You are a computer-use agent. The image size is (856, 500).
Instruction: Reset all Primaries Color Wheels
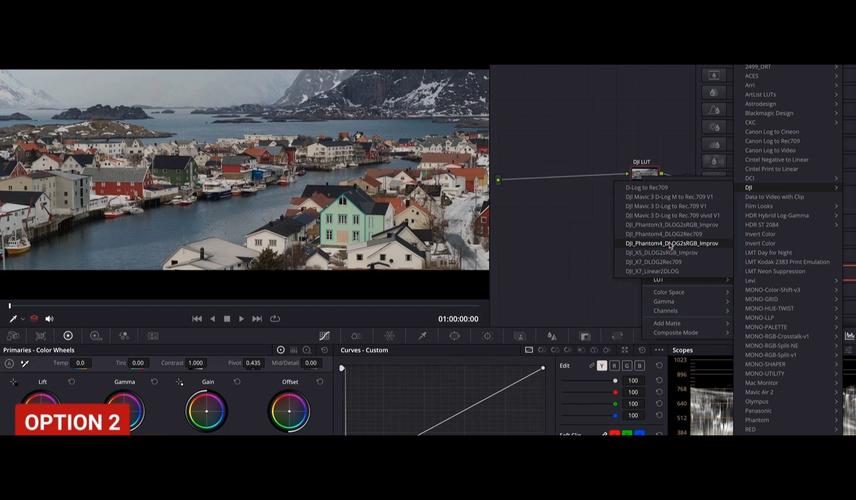pyautogui.click(x=324, y=350)
